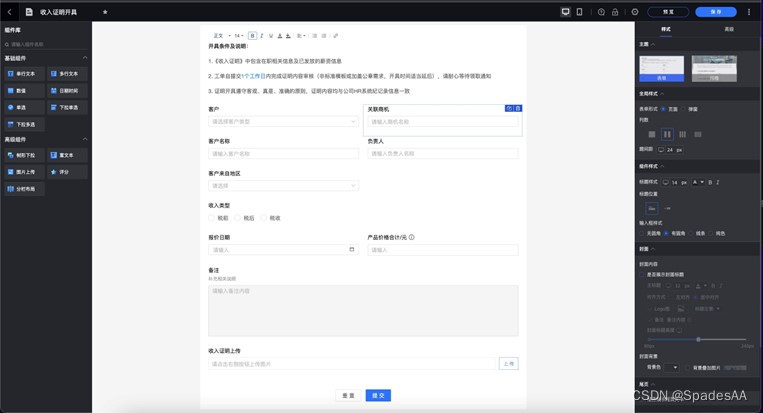This screenshot has height=413, width=763.
Task: Add 富文本 rich text component
Action: pyautogui.click(x=67, y=155)
